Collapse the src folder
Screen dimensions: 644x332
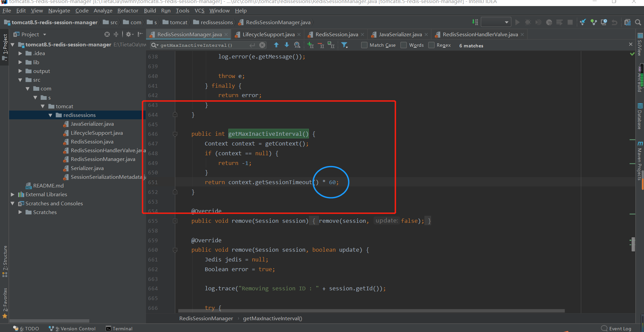(x=20, y=80)
